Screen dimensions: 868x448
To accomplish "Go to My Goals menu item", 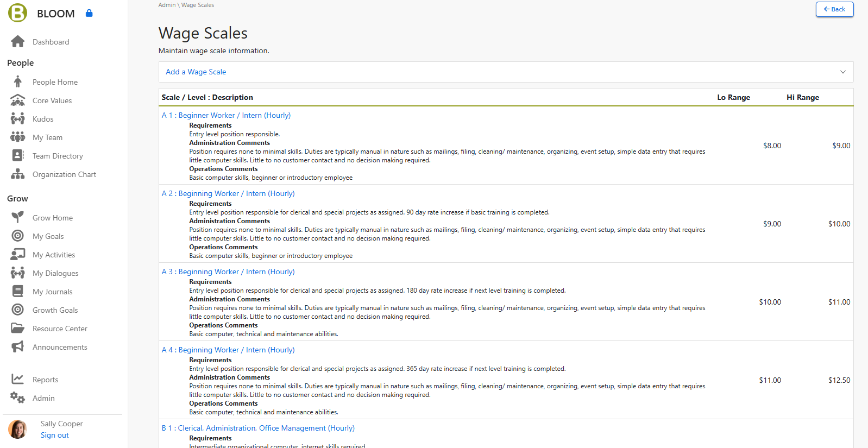I will (48, 236).
